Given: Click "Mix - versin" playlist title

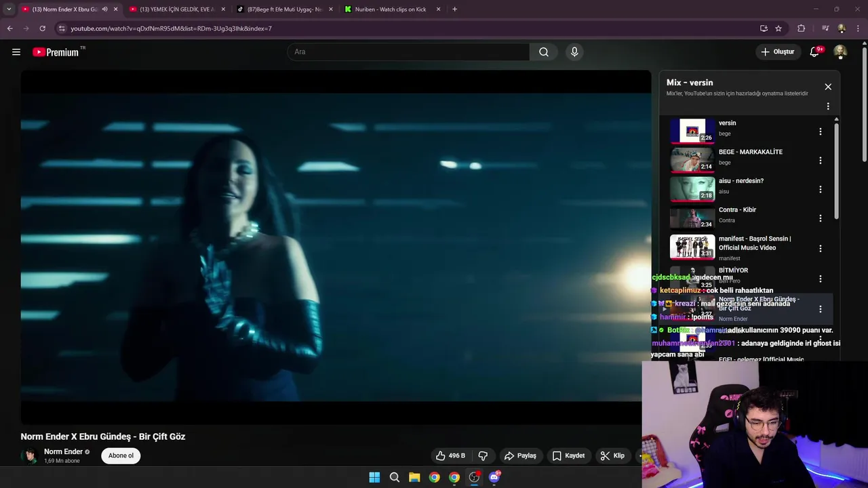Looking at the screenshot, I should point(690,83).
